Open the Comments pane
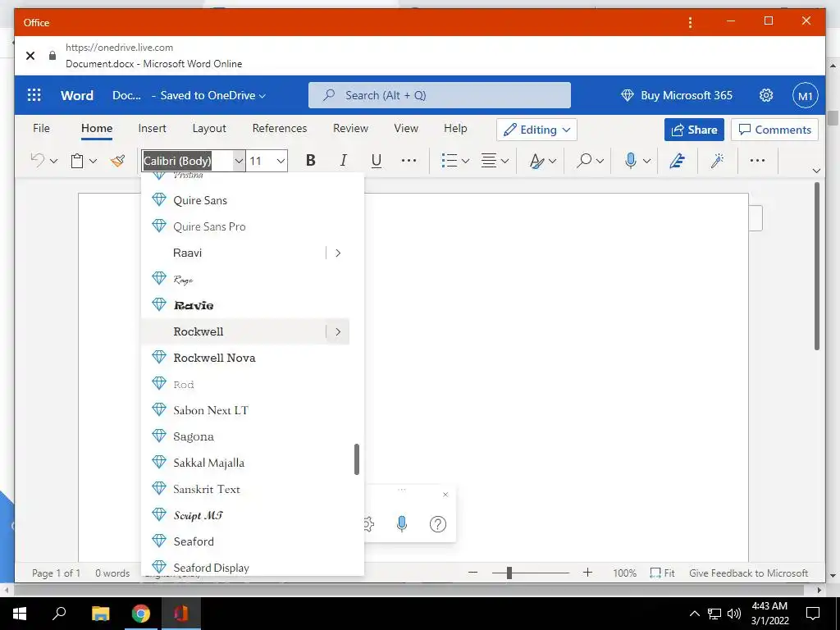 (774, 130)
